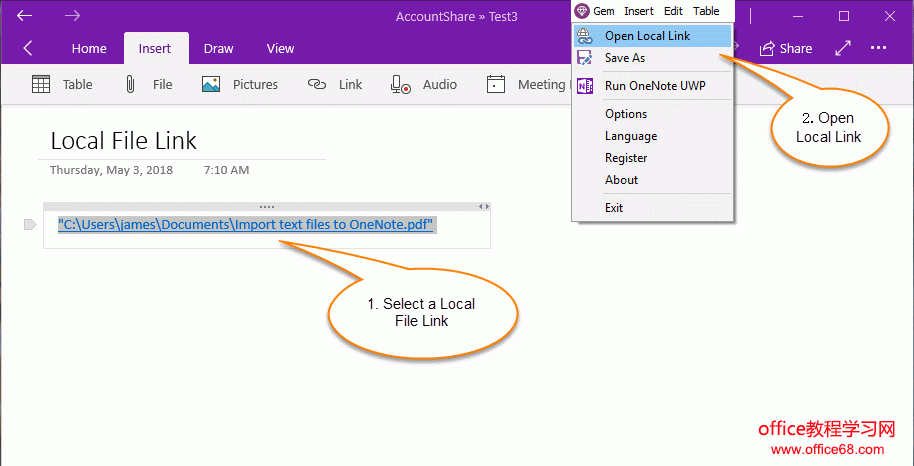Maximize the OneNote window
Image resolution: width=914 pixels, height=466 pixels.
pos(843,16)
